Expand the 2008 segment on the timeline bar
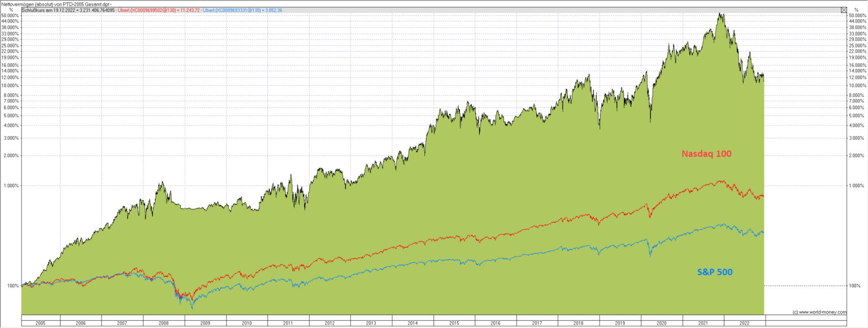Image resolution: width=868 pixels, height=328 pixels. point(163,322)
